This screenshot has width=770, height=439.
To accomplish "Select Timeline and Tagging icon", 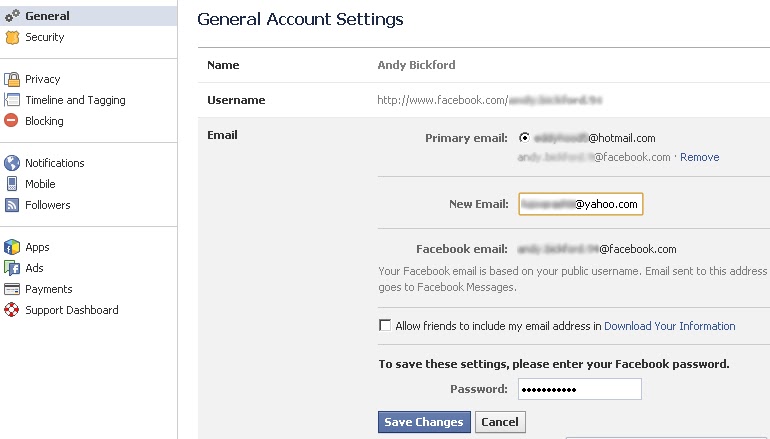I will pos(12,100).
